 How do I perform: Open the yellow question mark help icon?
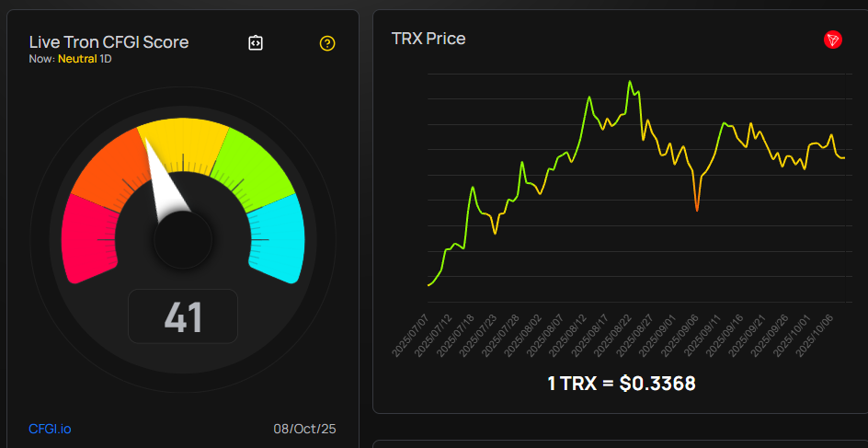tap(327, 42)
